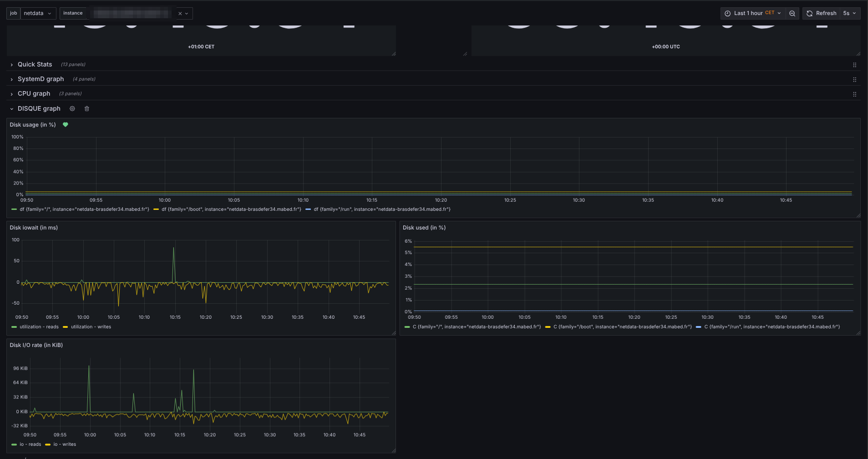Click the zoom out time range icon
Screen dimensions: 868x459
click(792, 14)
